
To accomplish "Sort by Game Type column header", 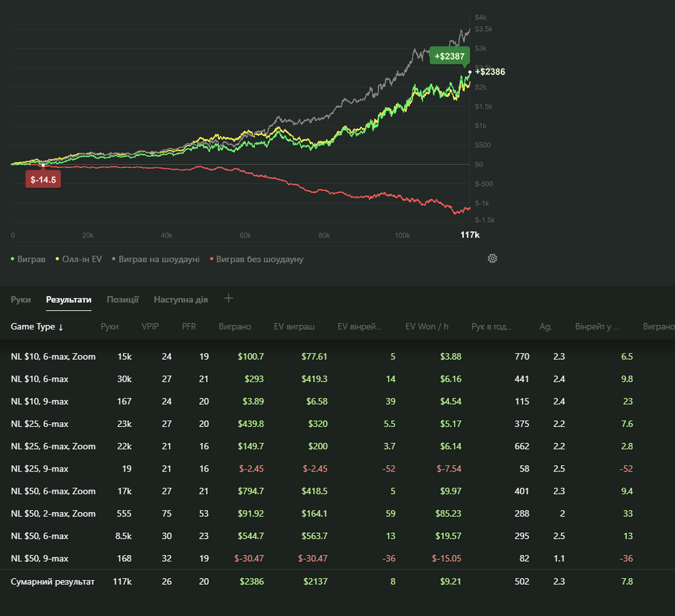I will (x=37, y=327).
